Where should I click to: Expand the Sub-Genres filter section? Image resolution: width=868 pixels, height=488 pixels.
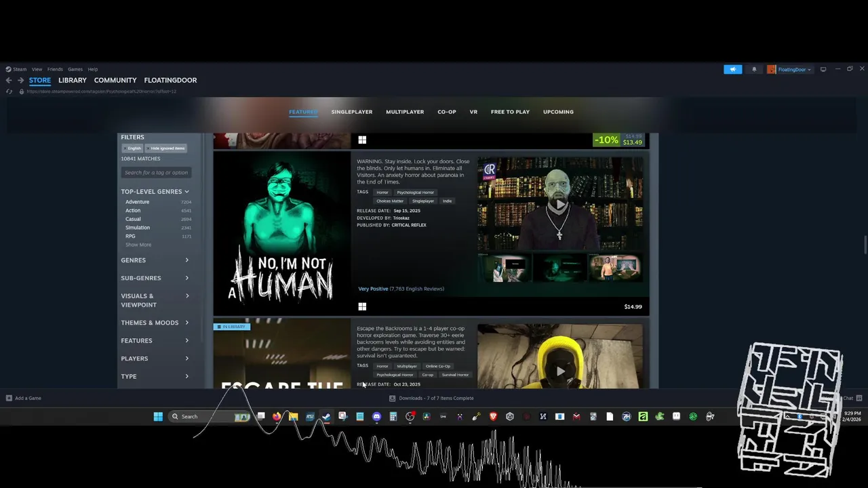155,278
